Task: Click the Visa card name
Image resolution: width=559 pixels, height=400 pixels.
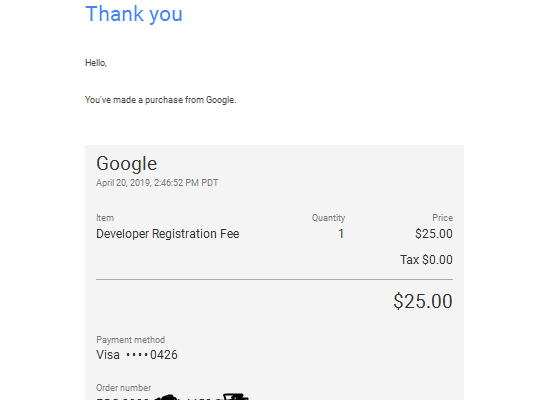Action: [108, 355]
